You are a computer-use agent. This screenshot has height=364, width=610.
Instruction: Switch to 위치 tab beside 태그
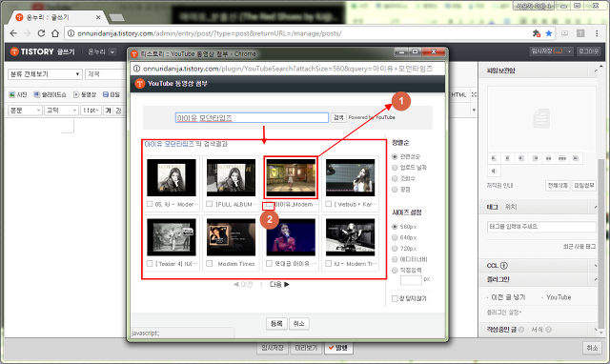click(511, 208)
